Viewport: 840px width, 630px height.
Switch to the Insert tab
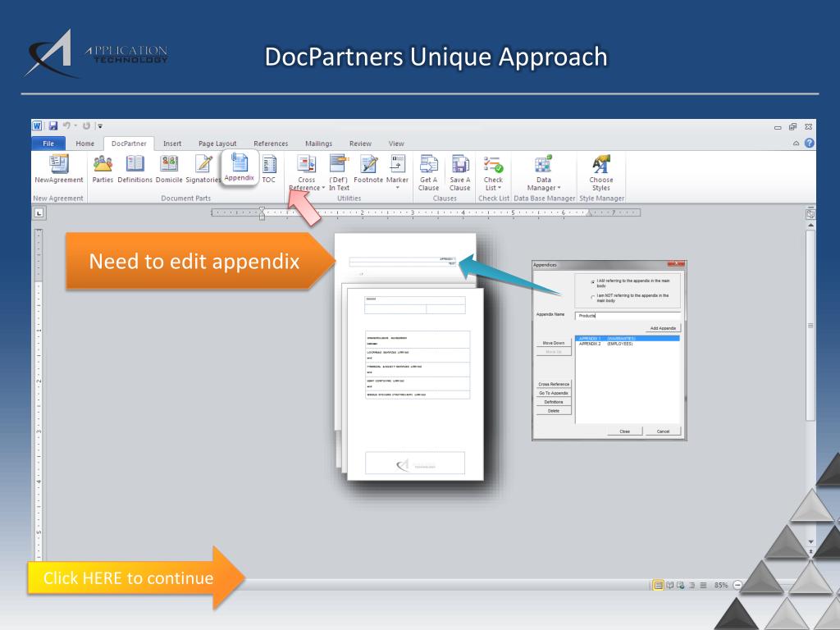pyautogui.click(x=172, y=144)
